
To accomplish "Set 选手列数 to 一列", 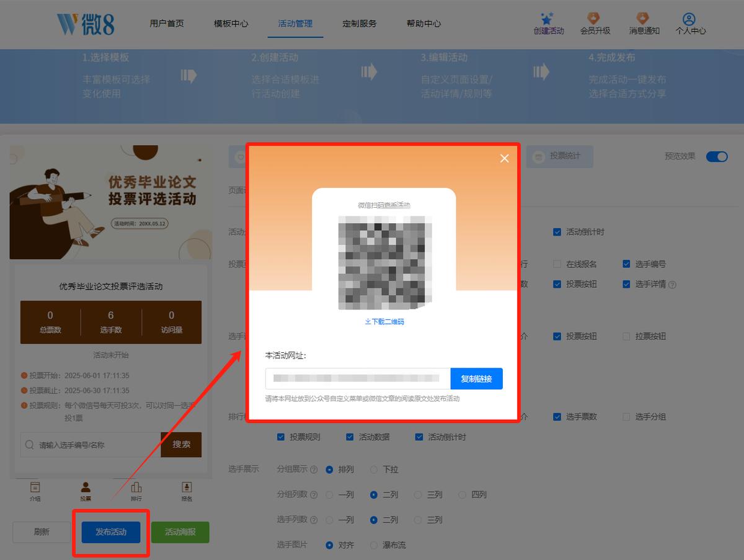I will coord(329,520).
